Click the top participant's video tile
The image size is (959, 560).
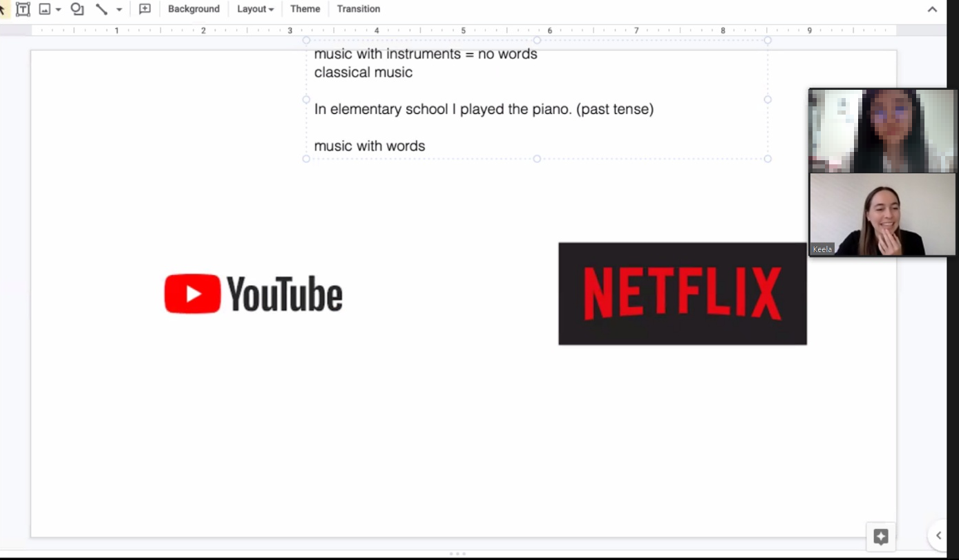point(883,131)
